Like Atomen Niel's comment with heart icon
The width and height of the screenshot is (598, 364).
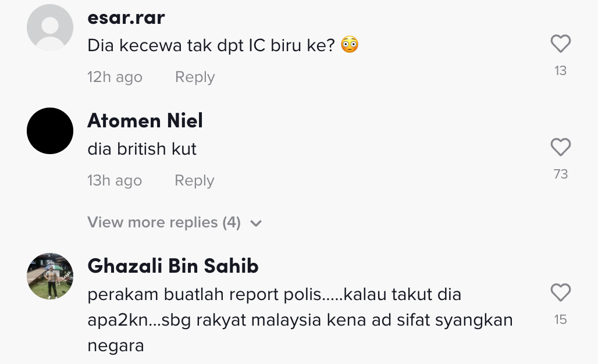pos(560,148)
